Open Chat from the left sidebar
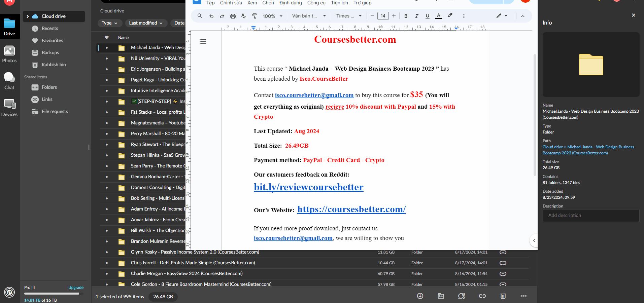This screenshot has height=303, width=644. tap(9, 81)
